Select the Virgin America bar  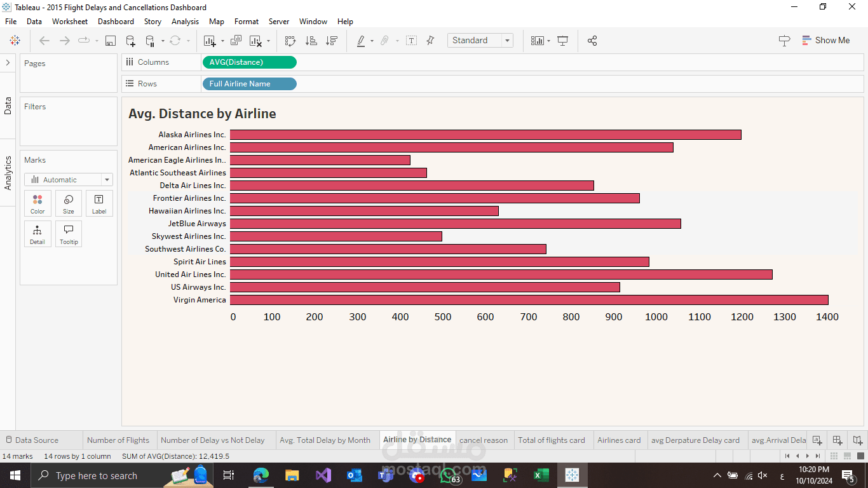529,300
